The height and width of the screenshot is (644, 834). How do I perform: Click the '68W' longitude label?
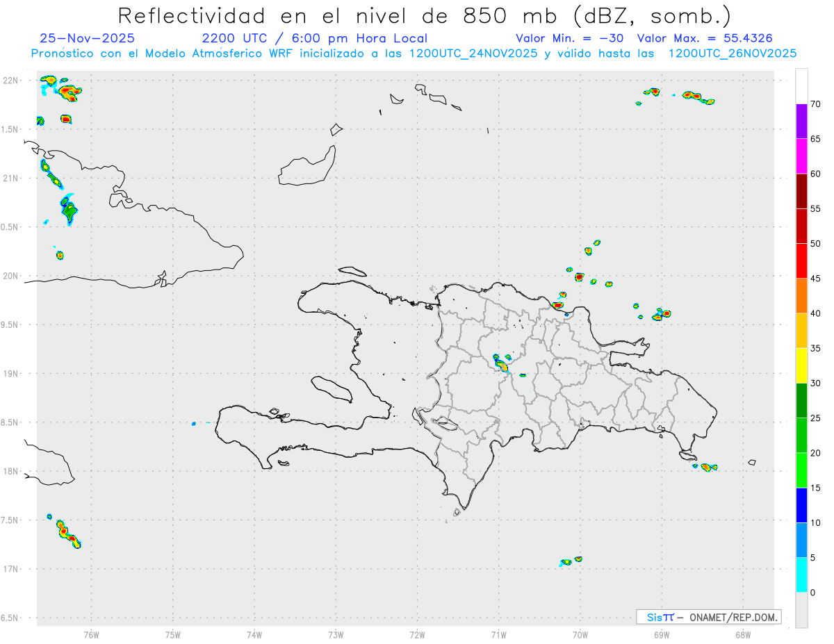coord(743,634)
